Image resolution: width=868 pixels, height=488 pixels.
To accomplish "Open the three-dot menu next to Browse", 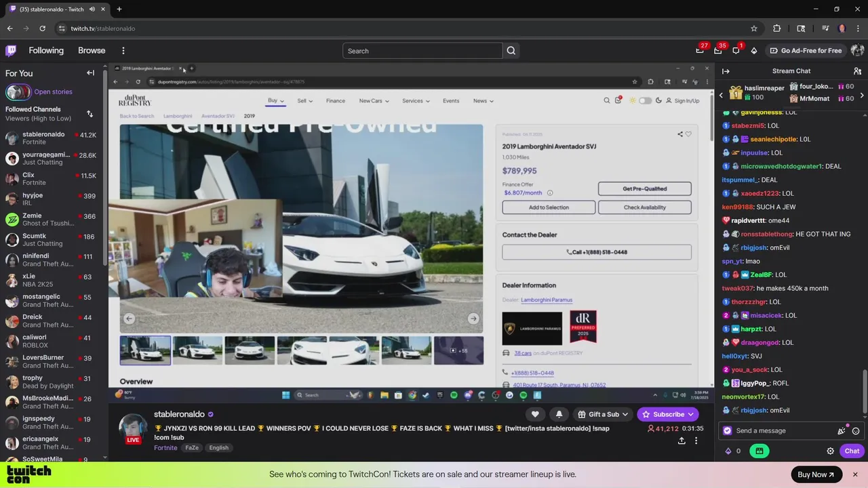I will pyautogui.click(x=123, y=51).
